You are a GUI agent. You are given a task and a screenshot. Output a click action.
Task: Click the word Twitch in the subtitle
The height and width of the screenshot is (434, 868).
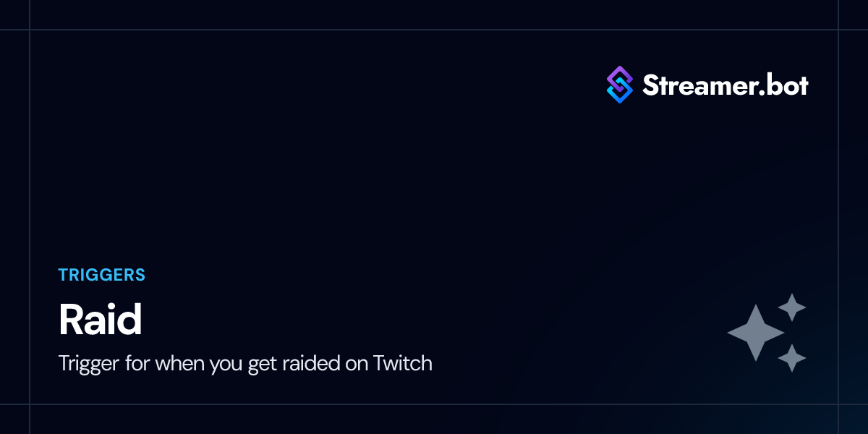pos(402,362)
